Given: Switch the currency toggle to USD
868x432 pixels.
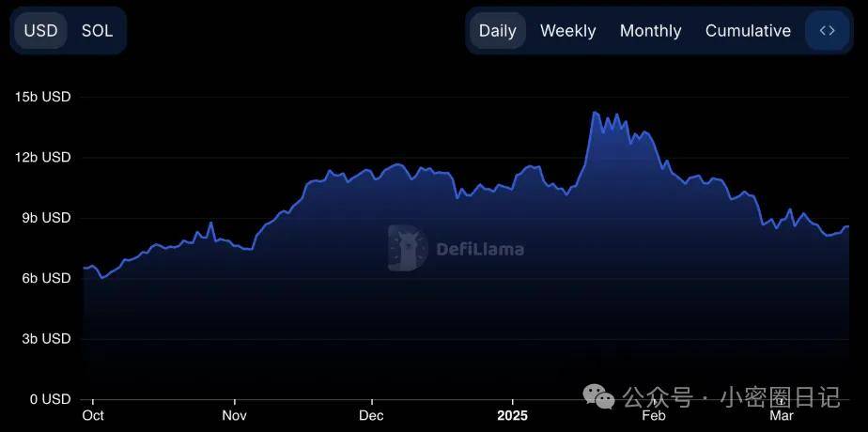Looking at the screenshot, I should pos(41,30).
